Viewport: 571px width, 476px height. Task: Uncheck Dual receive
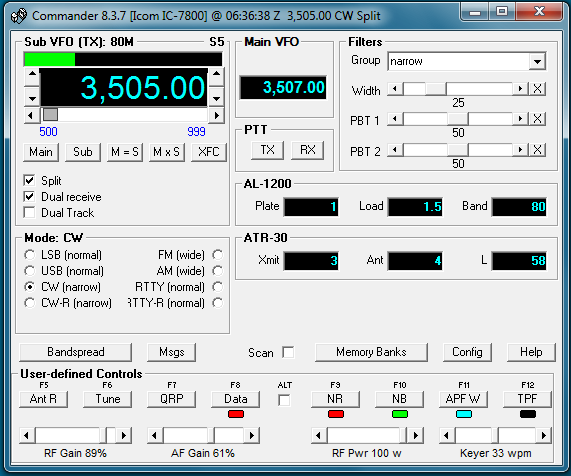(x=29, y=197)
